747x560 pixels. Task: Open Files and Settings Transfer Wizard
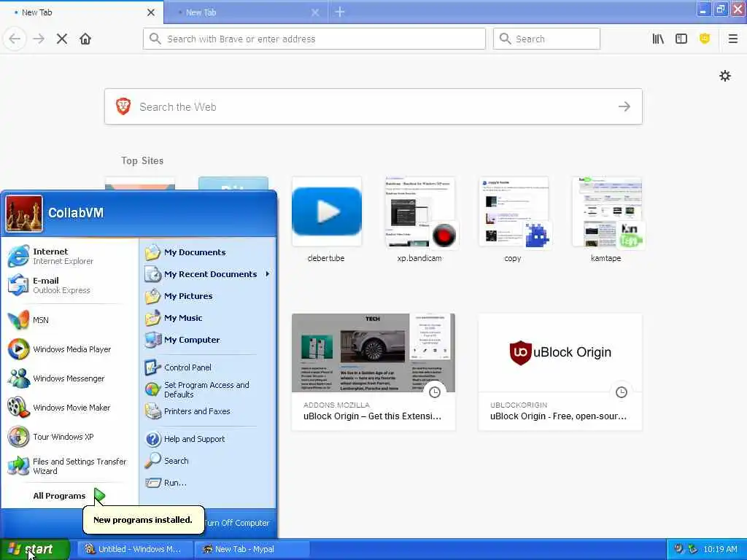69,466
